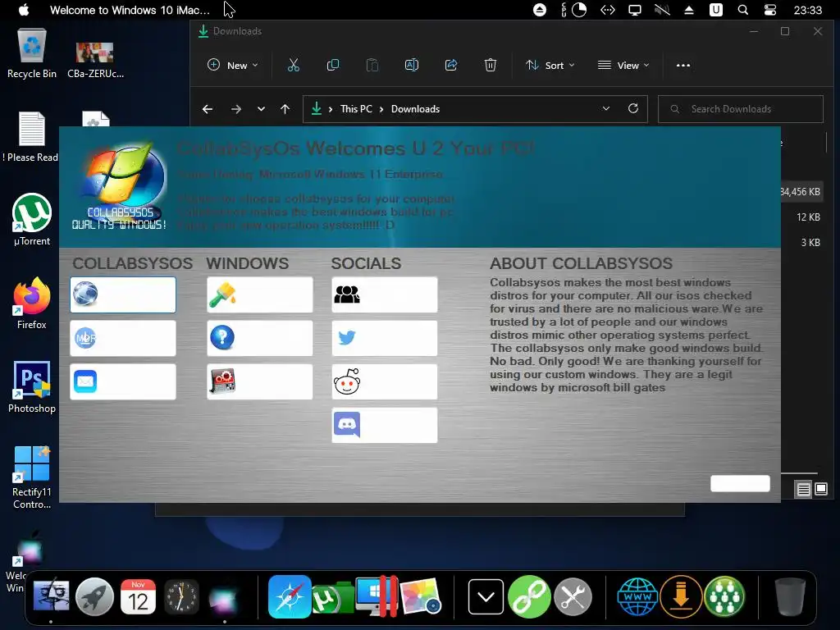Click This PC in the address breadcrumb
This screenshot has width=840, height=630.
pyautogui.click(x=356, y=109)
